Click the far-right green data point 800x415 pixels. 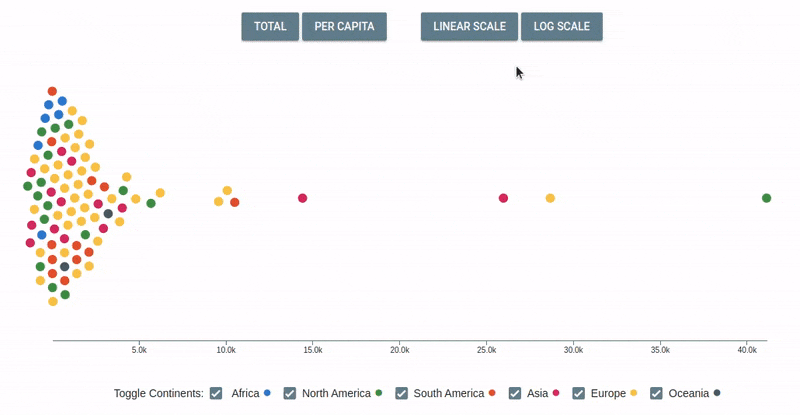pos(766,198)
